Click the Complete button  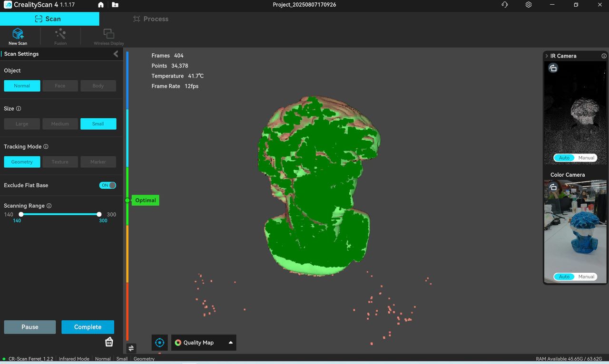(88, 327)
